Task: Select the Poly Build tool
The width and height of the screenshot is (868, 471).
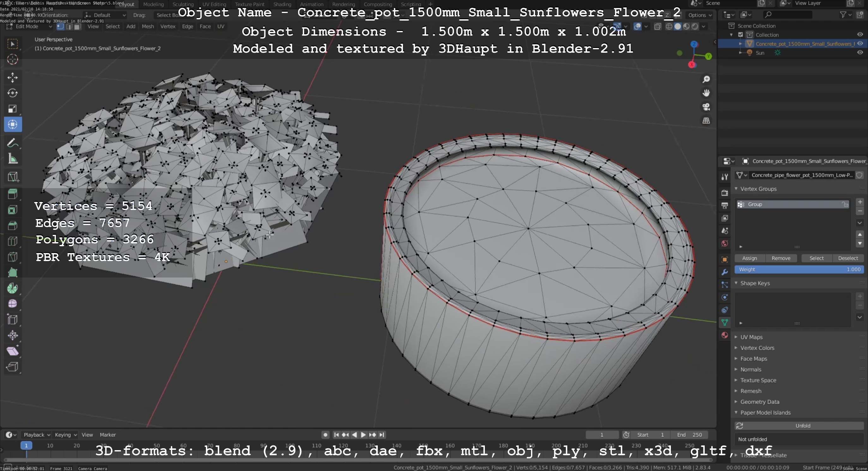Action: [x=12, y=272]
